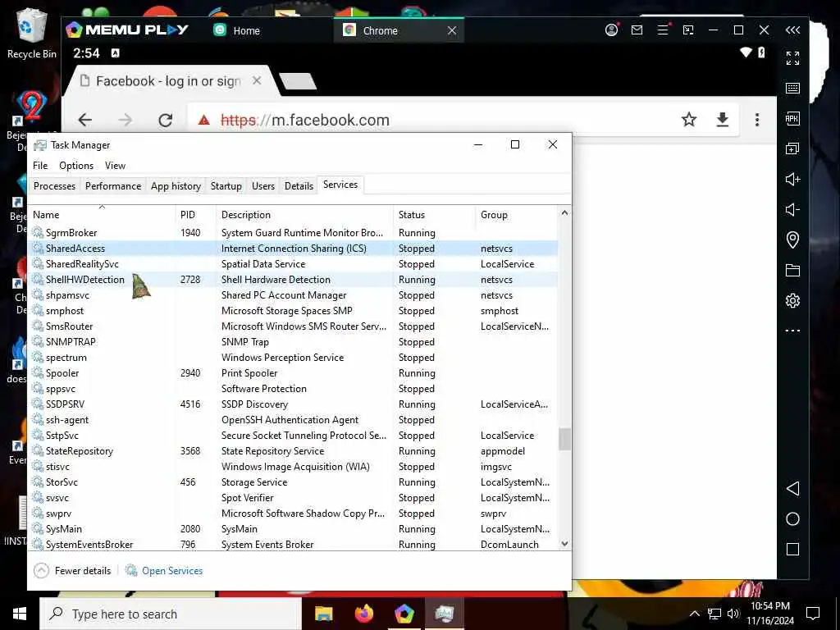
Task: Open the Recycle Bin desktop icon
Action: click(32, 33)
